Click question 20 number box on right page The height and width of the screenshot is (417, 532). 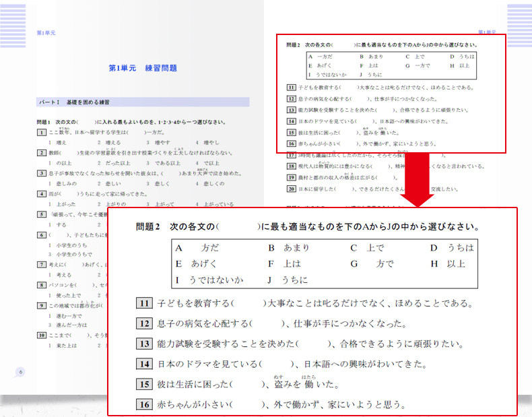292,189
